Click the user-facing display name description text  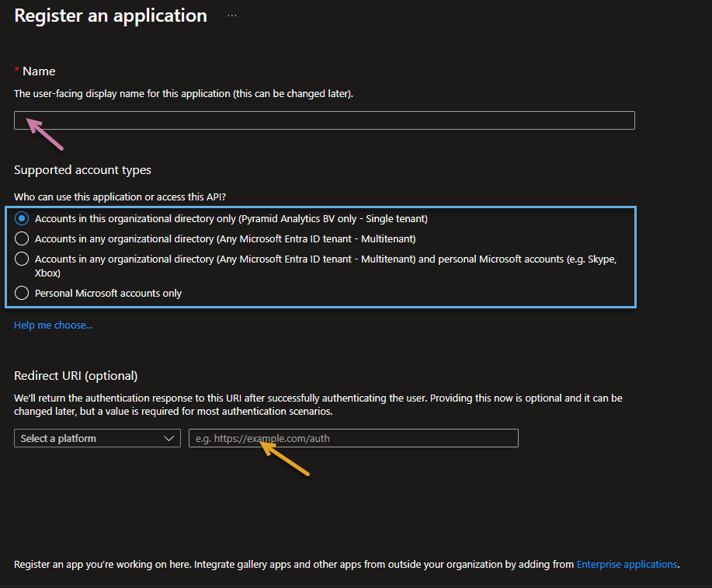tap(183, 93)
